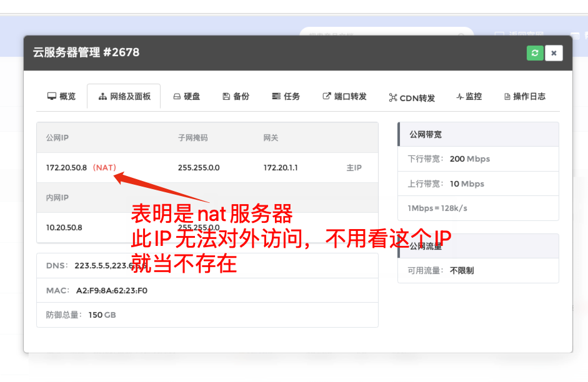Viewport: 588px width, 382px height.
Task: Click the green refresh icon button
Action: [534, 53]
